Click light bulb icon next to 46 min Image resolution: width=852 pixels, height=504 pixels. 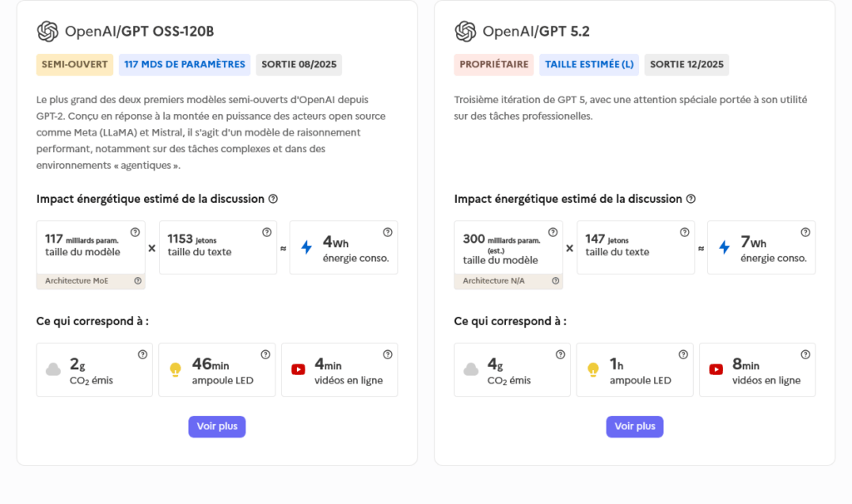176,370
